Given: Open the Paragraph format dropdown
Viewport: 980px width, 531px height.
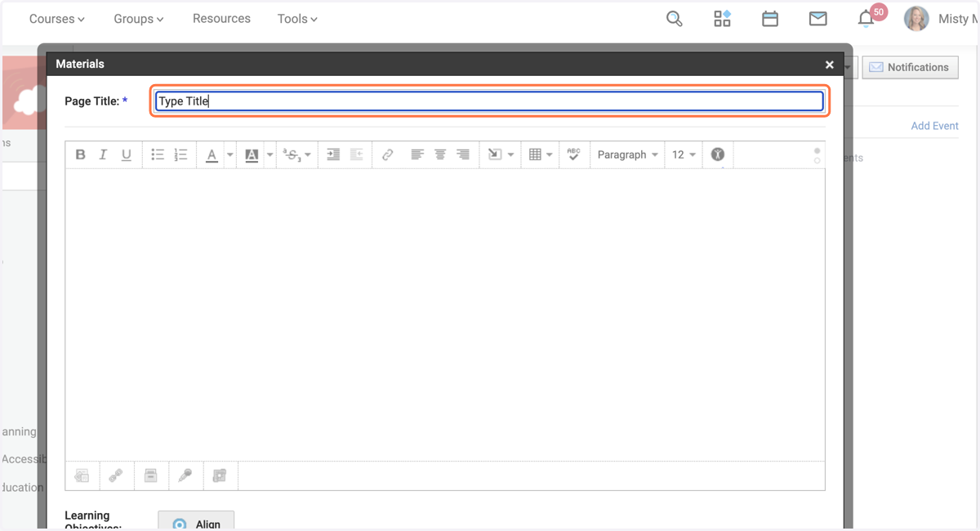Looking at the screenshot, I should 627,154.
